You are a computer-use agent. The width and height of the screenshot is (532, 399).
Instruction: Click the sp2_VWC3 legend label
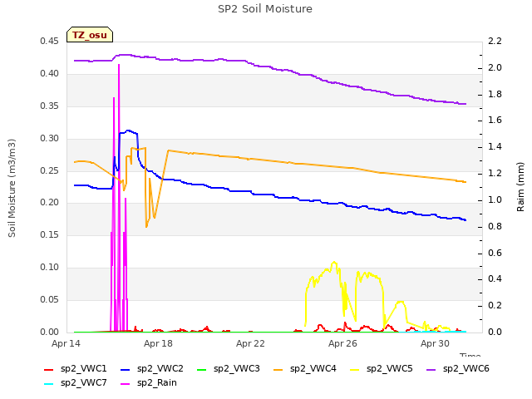[x=236, y=369]
